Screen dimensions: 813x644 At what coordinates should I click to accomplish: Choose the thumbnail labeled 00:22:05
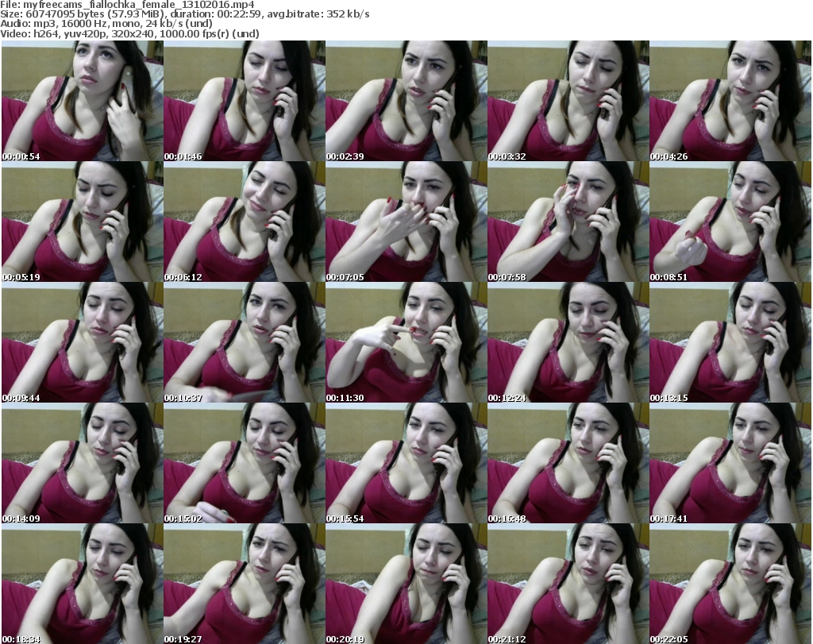pyautogui.click(x=730, y=584)
